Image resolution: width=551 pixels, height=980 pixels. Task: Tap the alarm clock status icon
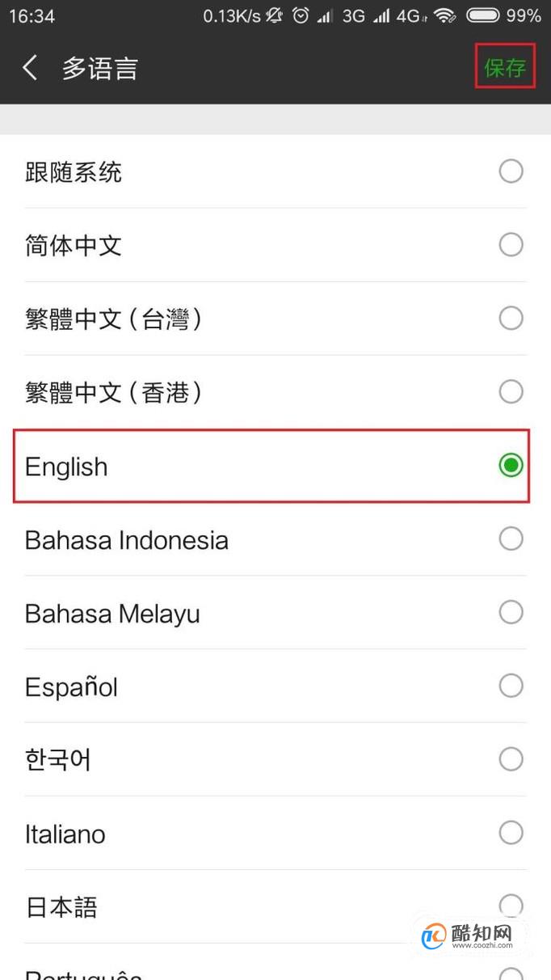[x=301, y=15]
